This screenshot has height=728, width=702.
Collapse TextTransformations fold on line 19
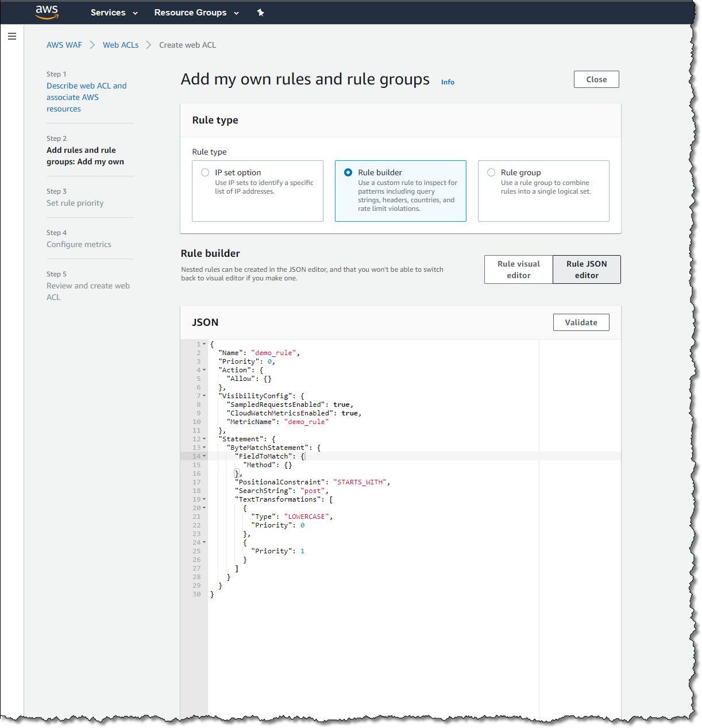click(x=204, y=499)
